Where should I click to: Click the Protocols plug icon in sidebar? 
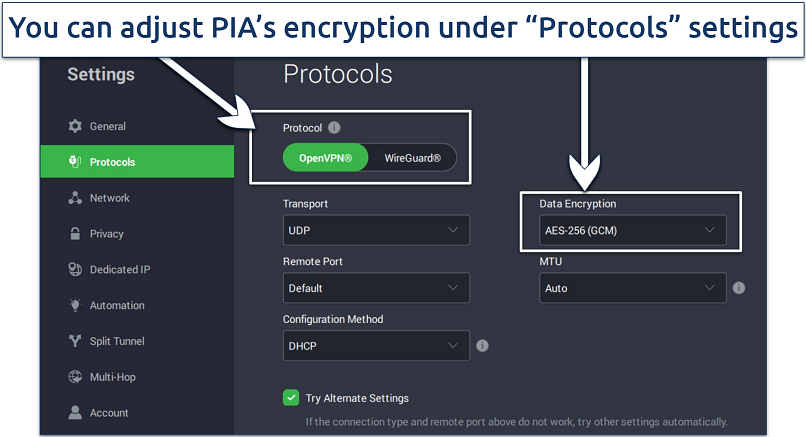(x=74, y=162)
